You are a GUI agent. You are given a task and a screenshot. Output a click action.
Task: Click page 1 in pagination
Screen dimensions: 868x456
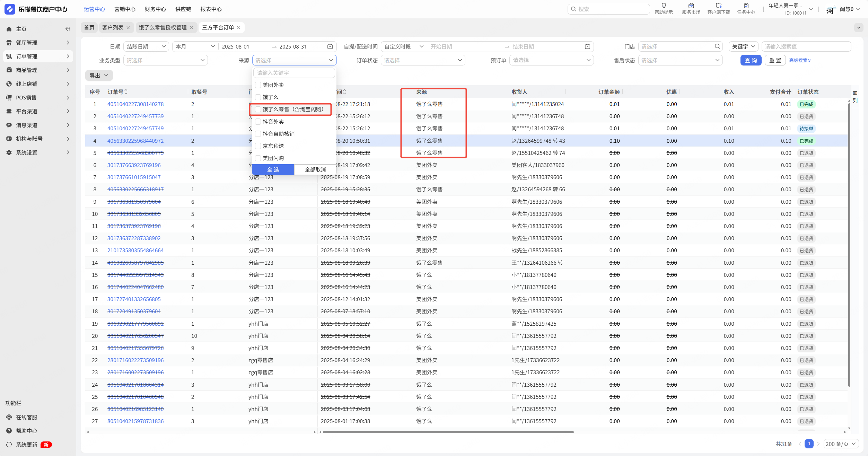[x=809, y=444]
